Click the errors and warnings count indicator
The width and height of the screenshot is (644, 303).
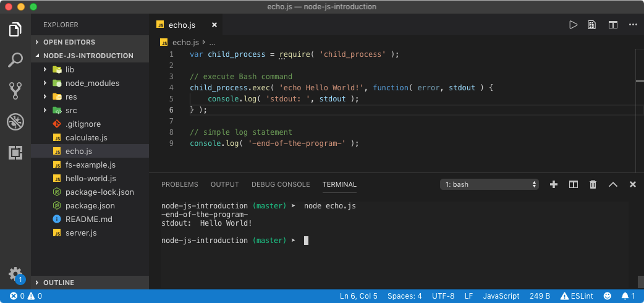coord(26,296)
